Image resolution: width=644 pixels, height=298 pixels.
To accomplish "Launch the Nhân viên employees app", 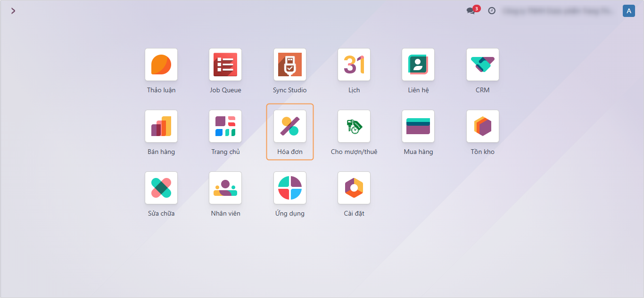I will [225, 188].
